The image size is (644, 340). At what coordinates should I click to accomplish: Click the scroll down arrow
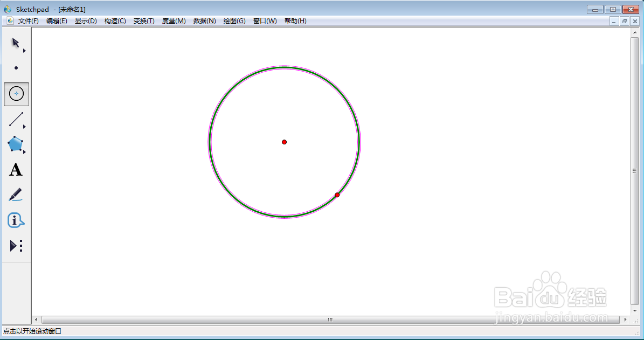pos(634,311)
